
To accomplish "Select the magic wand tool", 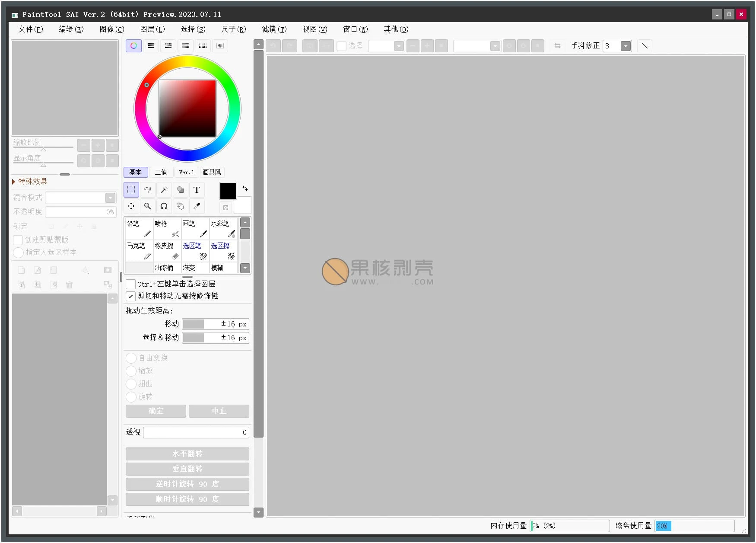I will pos(164,190).
